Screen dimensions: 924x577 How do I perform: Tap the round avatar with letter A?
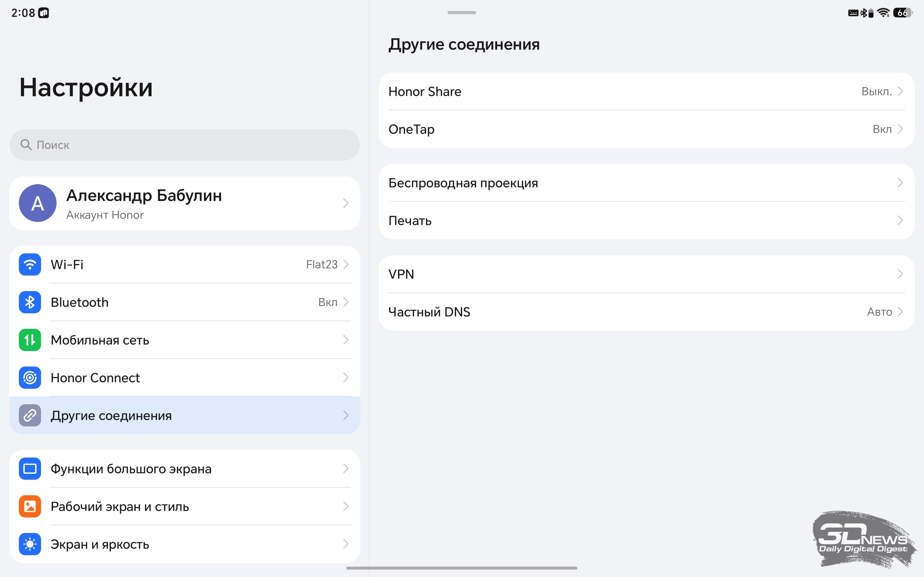37,203
